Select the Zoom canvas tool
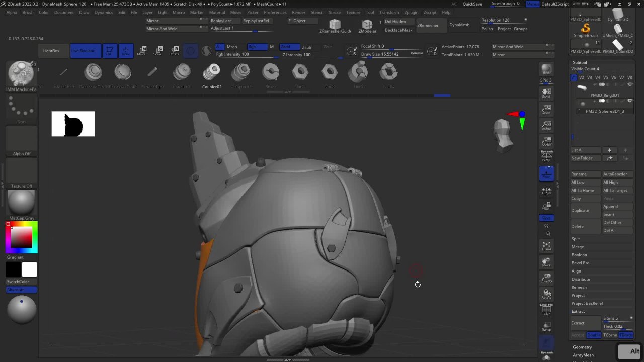644x362 pixels. (x=546, y=109)
